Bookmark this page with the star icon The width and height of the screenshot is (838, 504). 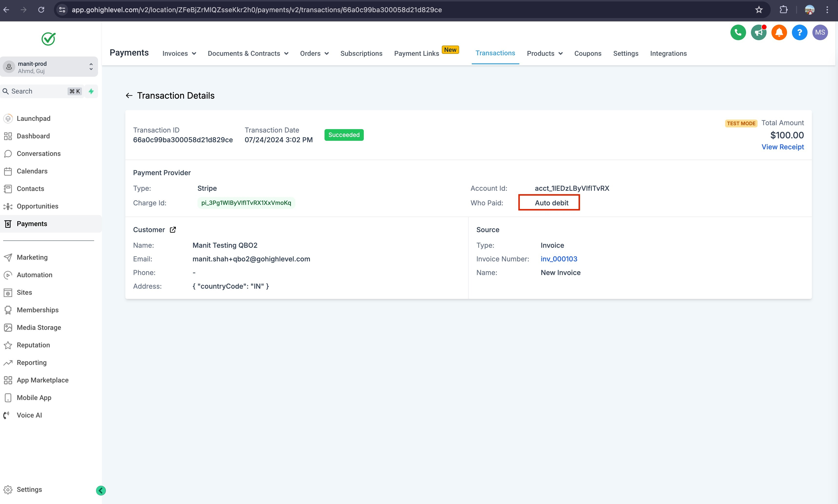pyautogui.click(x=759, y=10)
